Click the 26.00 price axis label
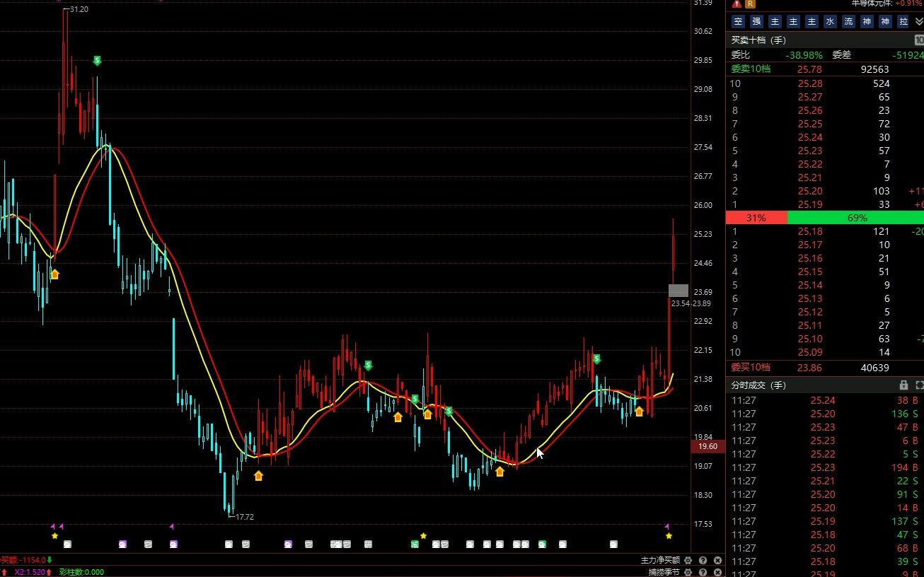This screenshot has width=924, height=577. [703, 205]
